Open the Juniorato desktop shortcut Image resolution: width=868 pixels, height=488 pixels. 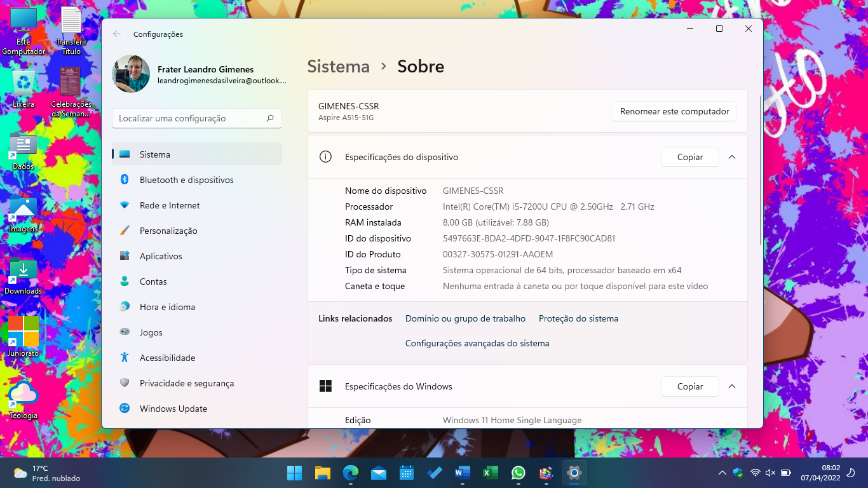coord(24,337)
